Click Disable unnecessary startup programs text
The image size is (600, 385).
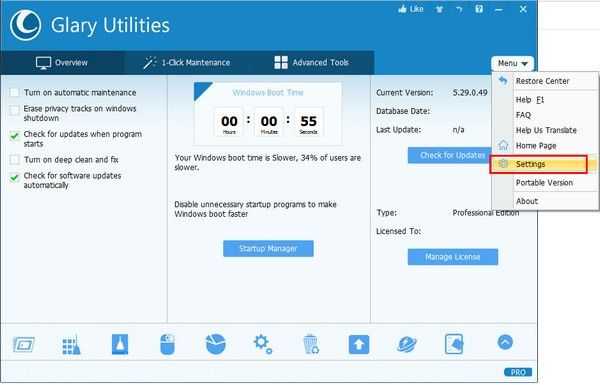(x=255, y=209)
